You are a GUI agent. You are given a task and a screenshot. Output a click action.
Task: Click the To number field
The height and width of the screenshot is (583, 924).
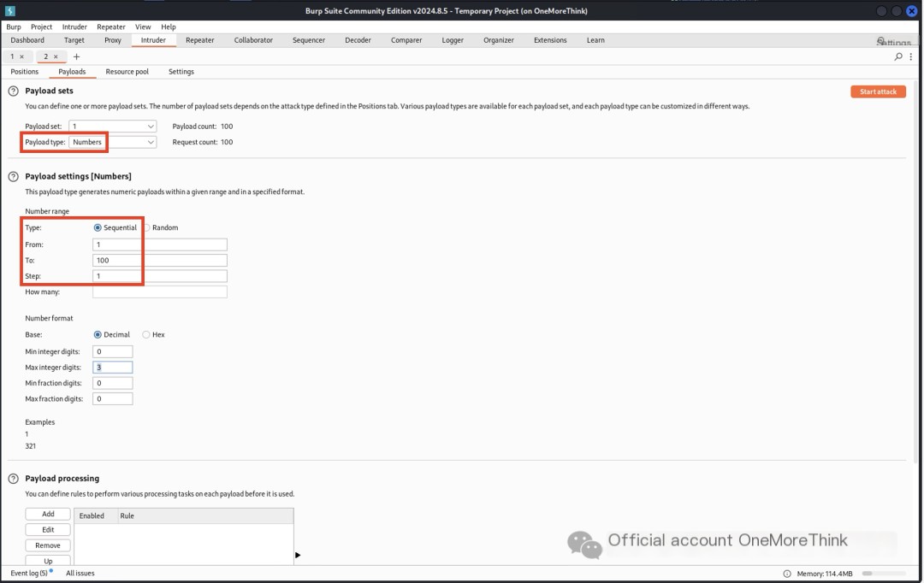pyautogui.click(x=160, y=260)
